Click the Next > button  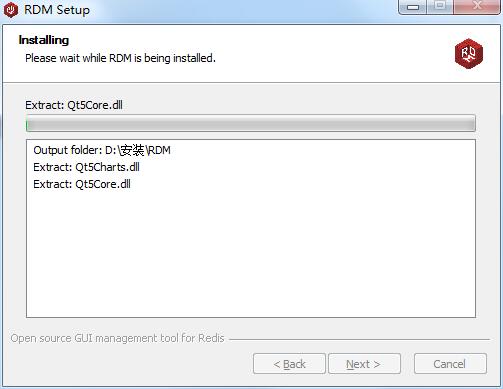(x=364, y=364)
